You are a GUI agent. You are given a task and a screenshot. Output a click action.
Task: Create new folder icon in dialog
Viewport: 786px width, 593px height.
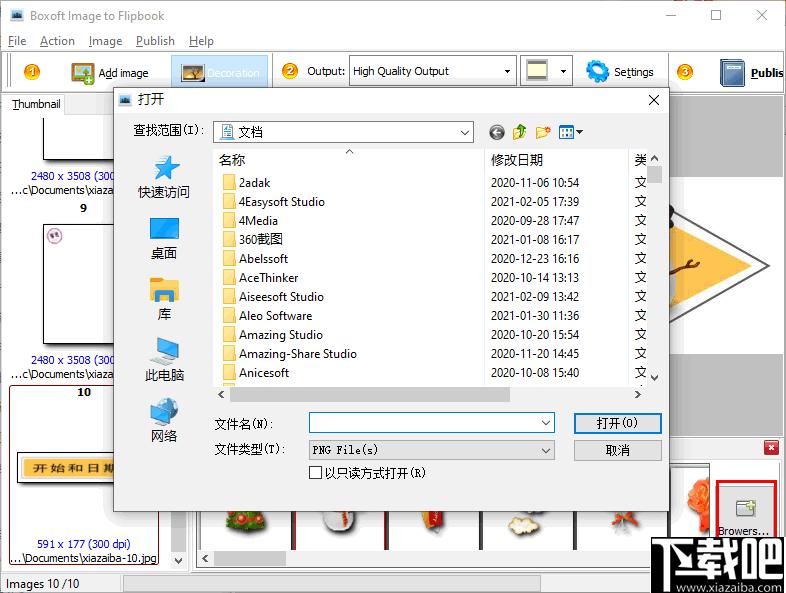tap(543, 132)
